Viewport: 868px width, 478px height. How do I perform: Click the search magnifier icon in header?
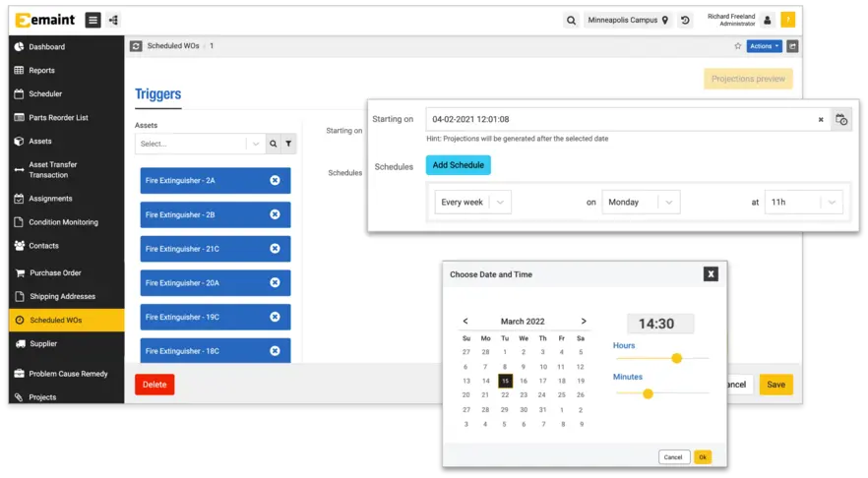click(x=572, y=20)
